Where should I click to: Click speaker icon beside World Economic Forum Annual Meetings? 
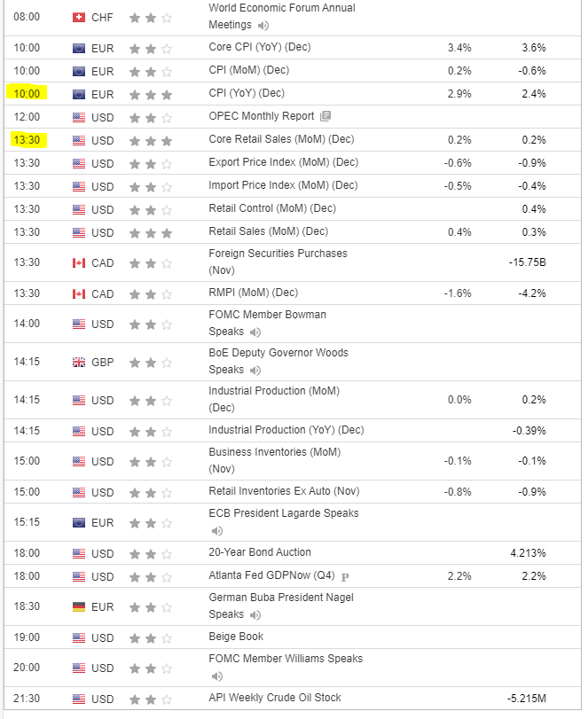tap(263, 25)
